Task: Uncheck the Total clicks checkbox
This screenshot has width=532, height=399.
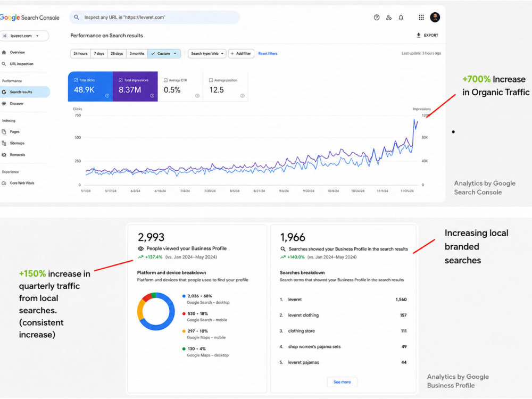Action: point(76,80)
